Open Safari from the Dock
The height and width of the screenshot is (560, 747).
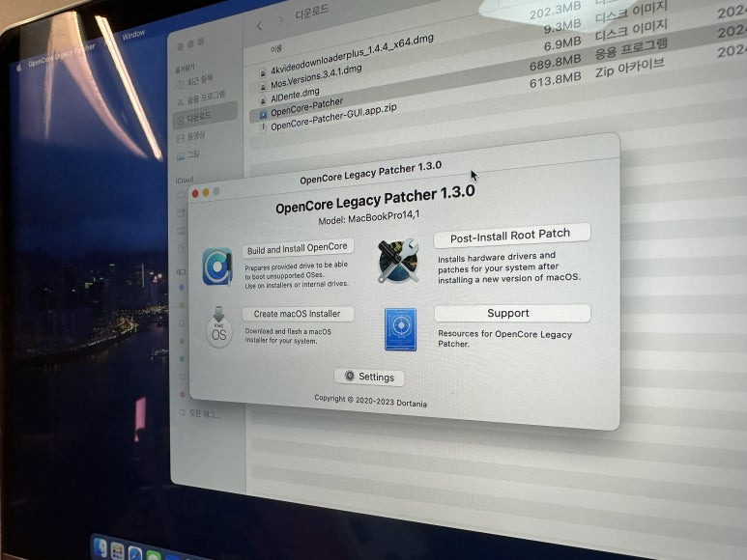[x=135, y=553]
